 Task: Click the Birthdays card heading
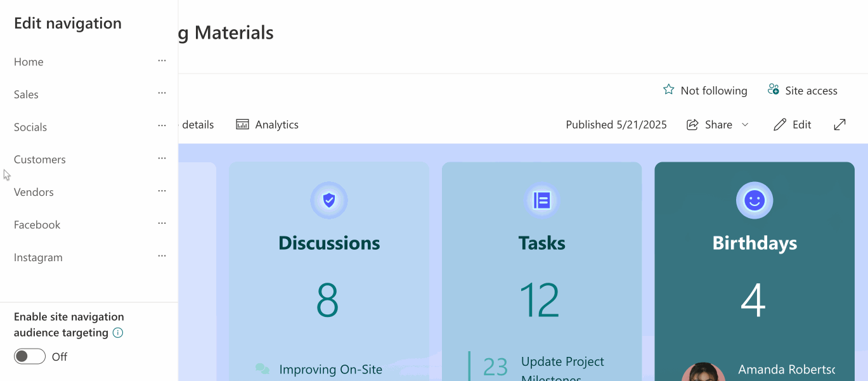(755, 243)
